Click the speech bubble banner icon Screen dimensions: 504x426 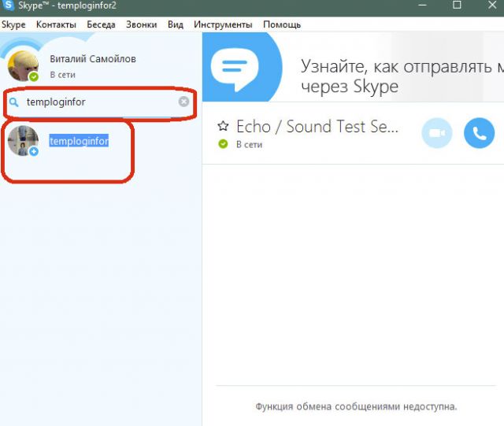coord(235,69)
